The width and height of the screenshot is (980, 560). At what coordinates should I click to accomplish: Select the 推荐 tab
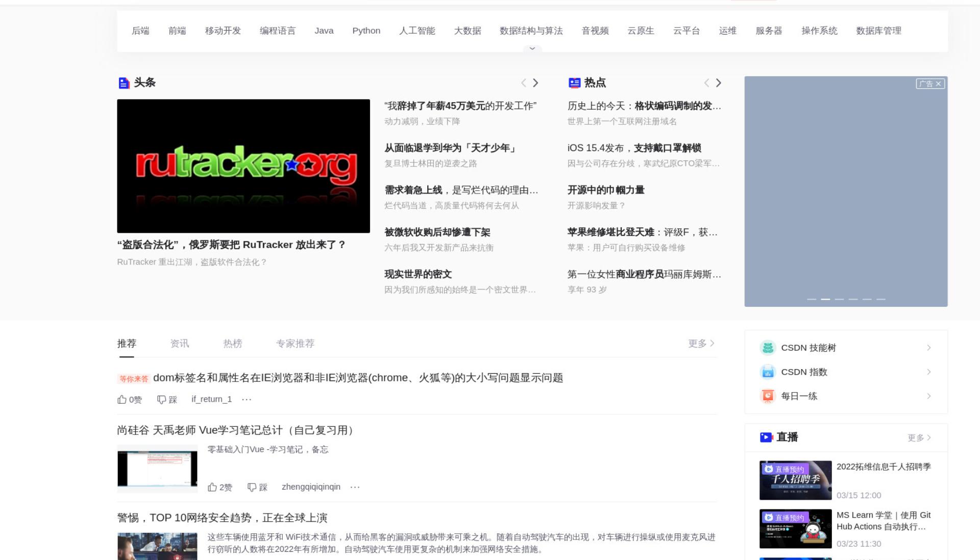pos(127,344)
